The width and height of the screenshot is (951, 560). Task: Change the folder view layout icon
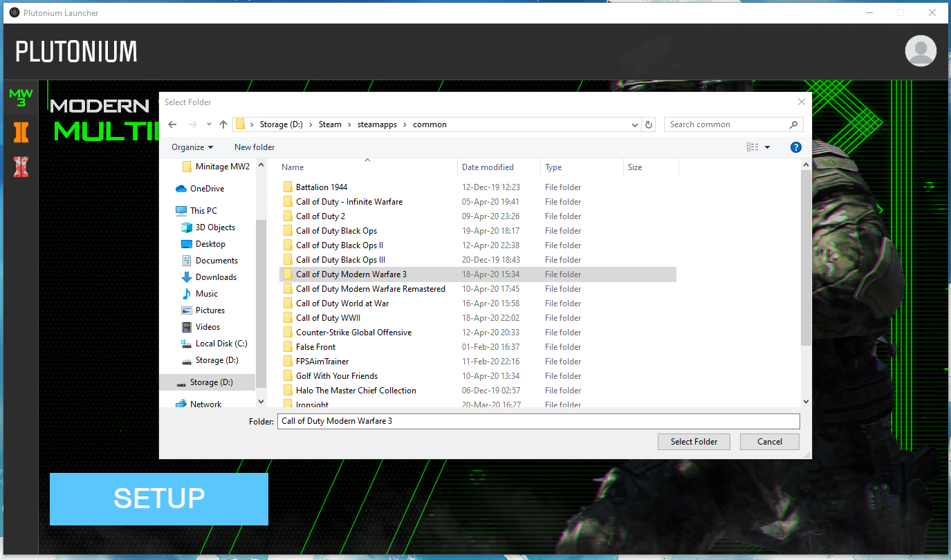753,147
